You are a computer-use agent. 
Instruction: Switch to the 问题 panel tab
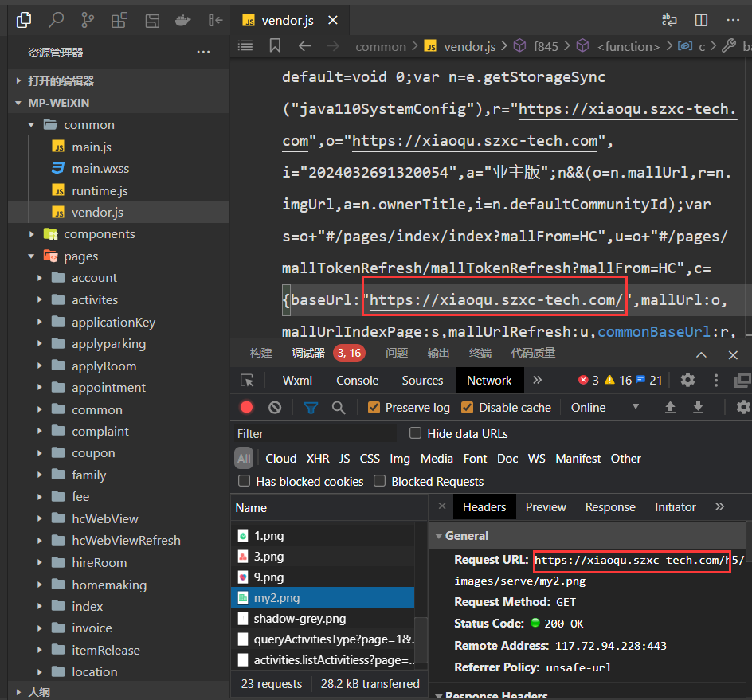(397, 354)
